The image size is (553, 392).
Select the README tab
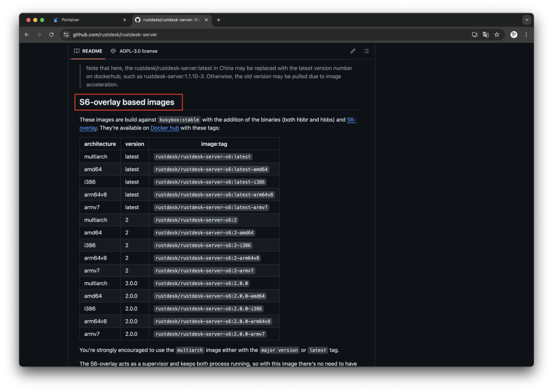click(88, 51)
